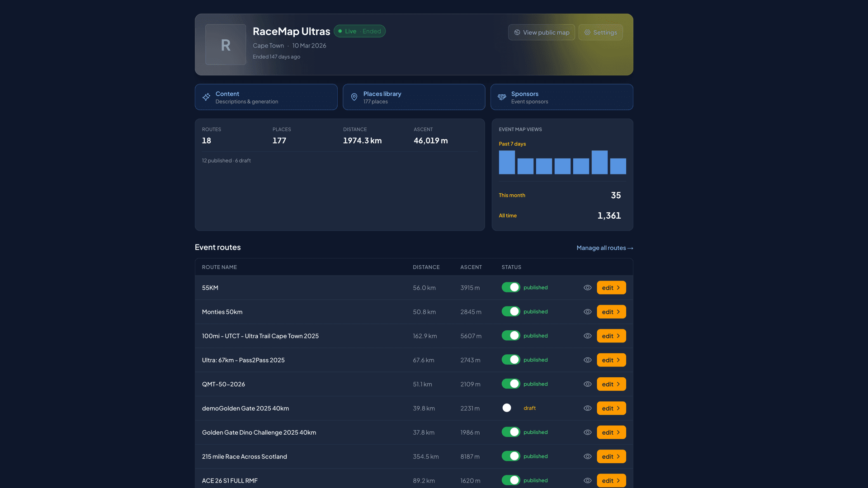The height and width of the screenshot is (488, 868).
Task: Click the RaceMap Ultras event title
Action: pyautogui.click(x=291, y=32)
